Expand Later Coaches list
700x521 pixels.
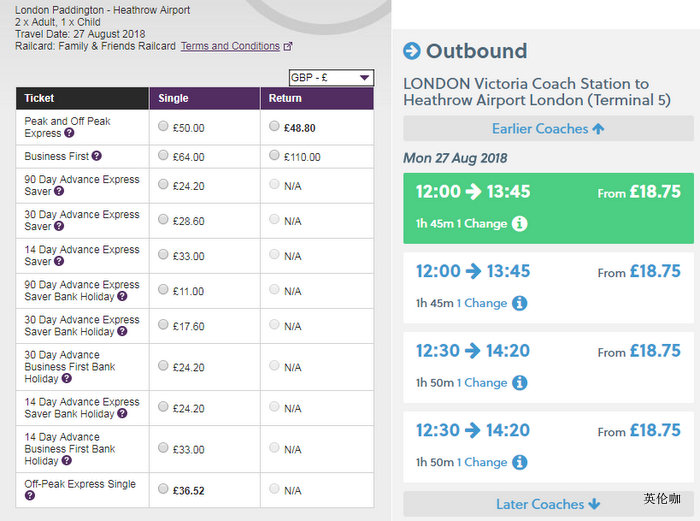pyautogui.click(x=548, y=504)
